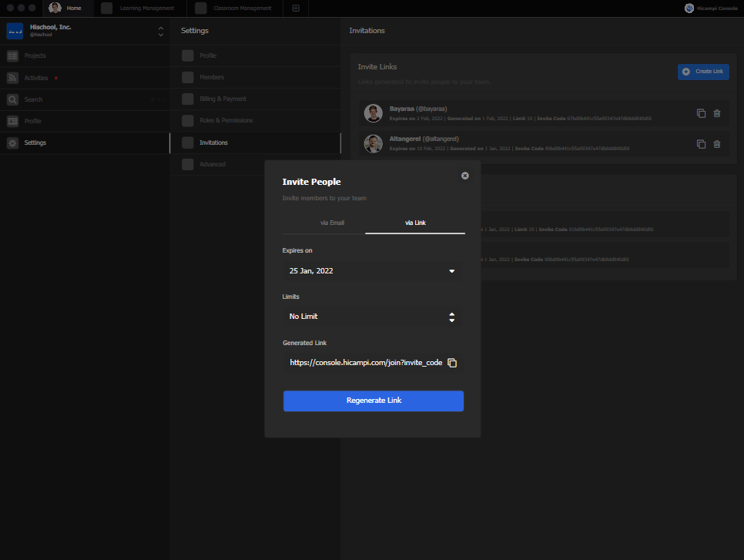Switch to the Learning Management tab

(146, 8)
